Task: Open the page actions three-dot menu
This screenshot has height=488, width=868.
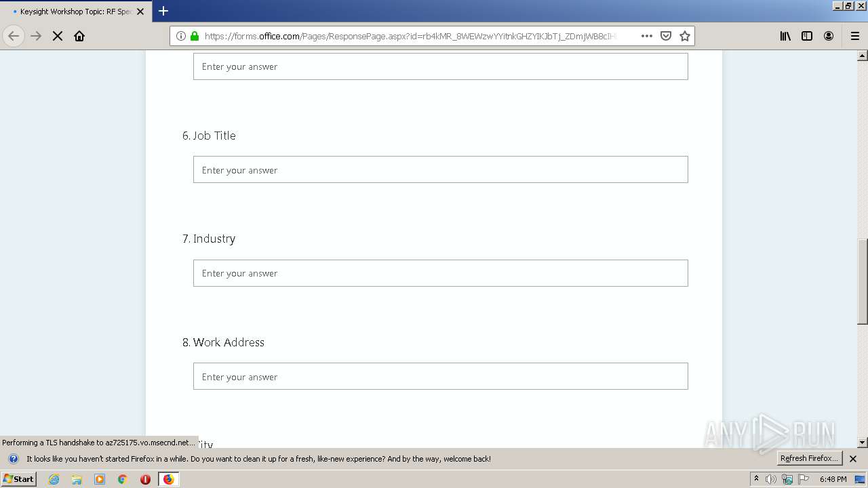Action: (x=647, y=36)
